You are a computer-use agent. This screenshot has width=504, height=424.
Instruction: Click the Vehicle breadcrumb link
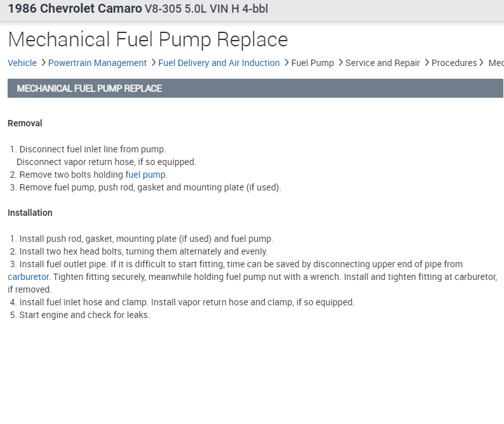coord(22,63)
